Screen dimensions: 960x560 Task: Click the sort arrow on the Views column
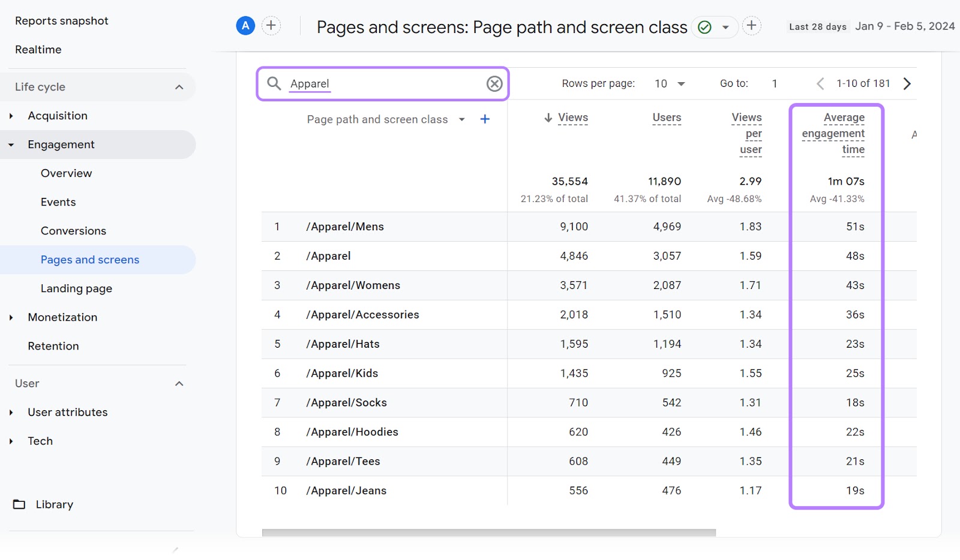[548, 118]
